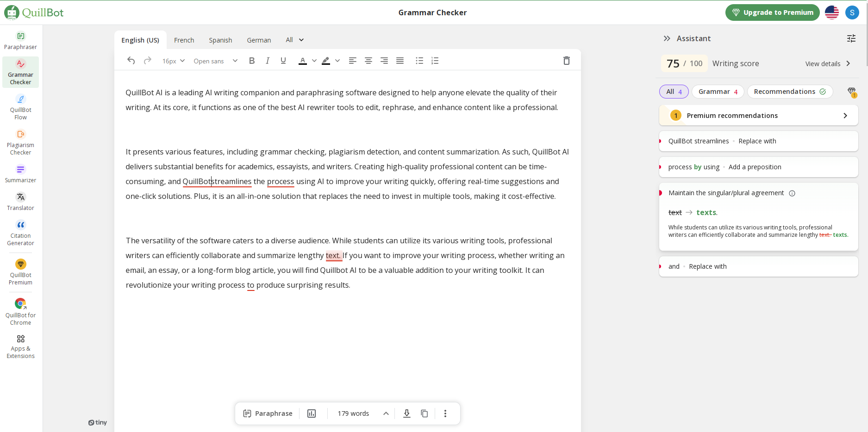Image resolution: width=868 pixels, height=432 pixels.
Task: Expand the All languages dropdown
Action: 294,40
